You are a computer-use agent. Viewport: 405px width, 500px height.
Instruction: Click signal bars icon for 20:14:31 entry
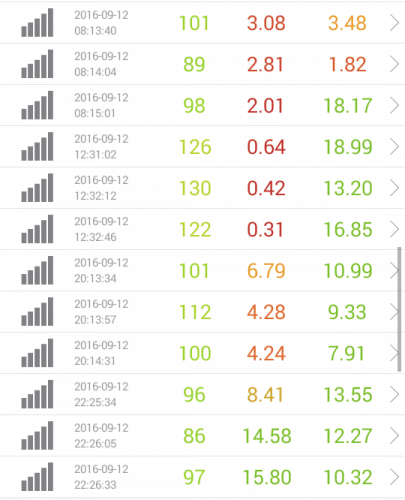click(37, 353)
